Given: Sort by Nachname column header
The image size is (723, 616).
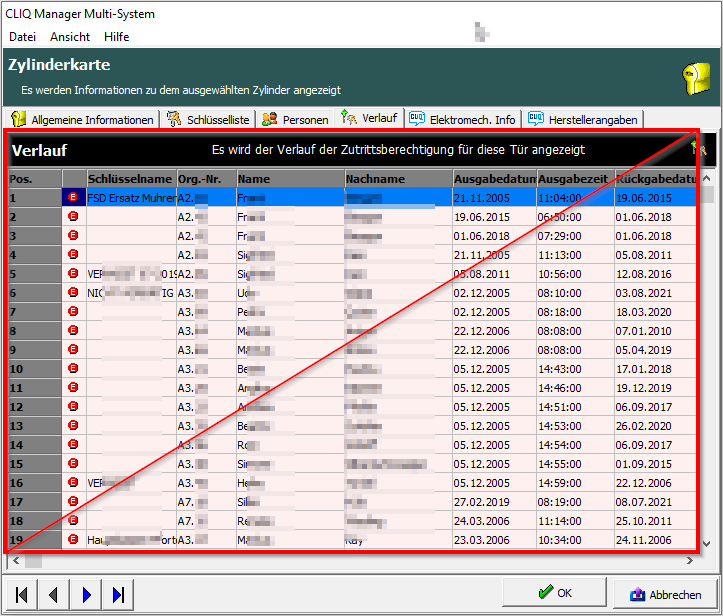Looking at the screenshot, I should coord(398,179).
